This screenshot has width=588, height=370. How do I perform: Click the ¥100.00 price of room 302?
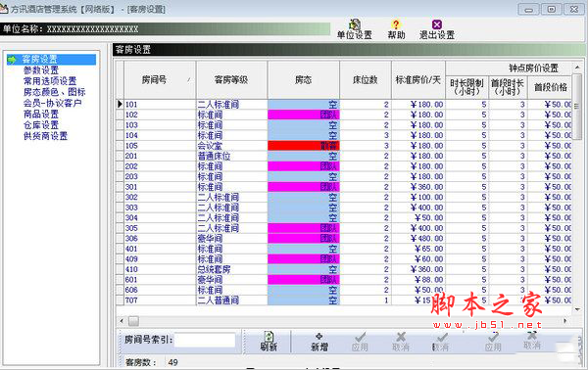point(418,197)
